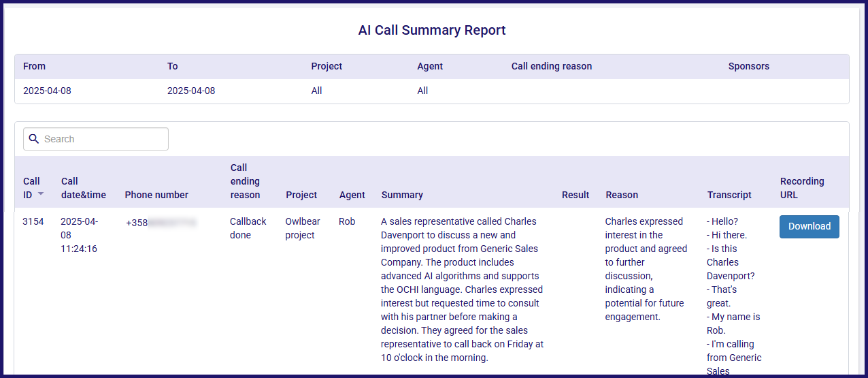This screenshot has width=868, height=378.
Task: Click the Call ID sort arrow
Action: tap(41, 194)
